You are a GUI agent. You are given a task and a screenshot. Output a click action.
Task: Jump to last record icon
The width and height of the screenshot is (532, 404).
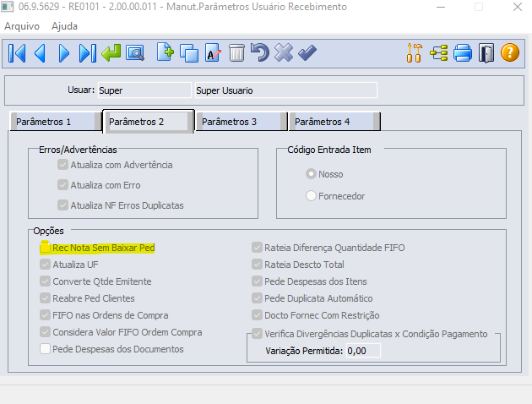(87, 53)
